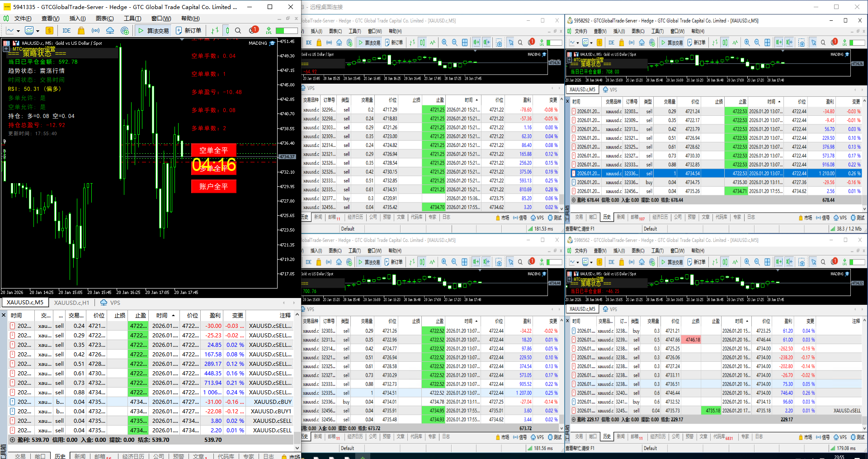Image resolution: width=868 pixels, height=459 pixels.
Task: Take a screenshot in the upper middle terminal
Action: (x=499, y=43)
